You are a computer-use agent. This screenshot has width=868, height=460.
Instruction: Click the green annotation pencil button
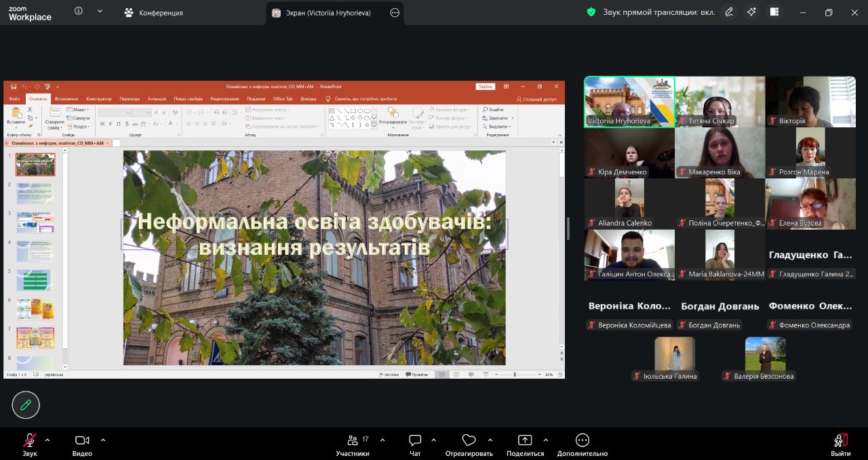26,405
